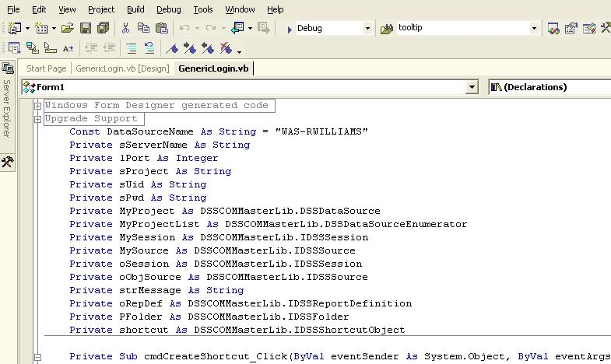Save the current file with floppy icon
The image size is (611, 364).
(x=86, y=28)
